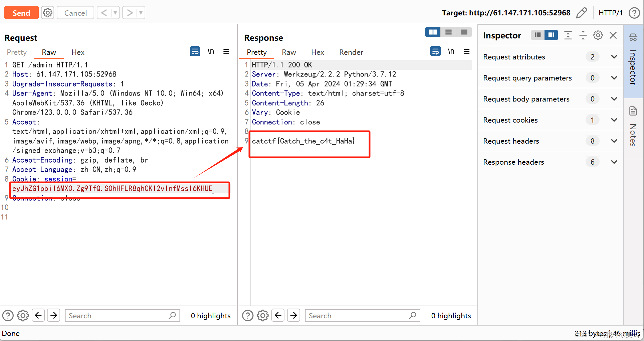Open Response panel hamburger menu
This screenshot has width=644, height=341.
click(x=467, y=51)
